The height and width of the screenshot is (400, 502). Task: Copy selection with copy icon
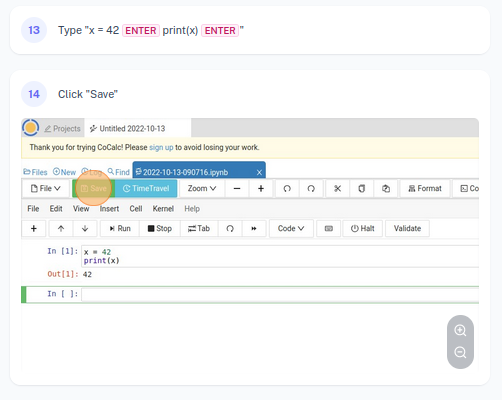[x=361, y=189]
